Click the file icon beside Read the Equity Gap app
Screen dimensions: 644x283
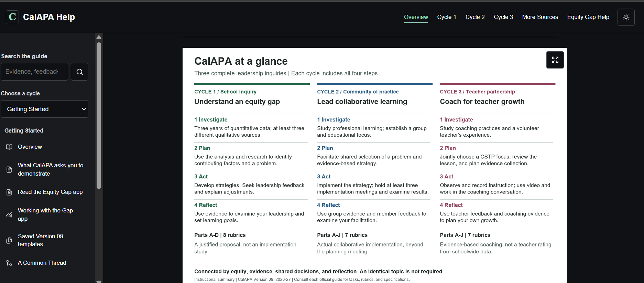click(9, 192)
